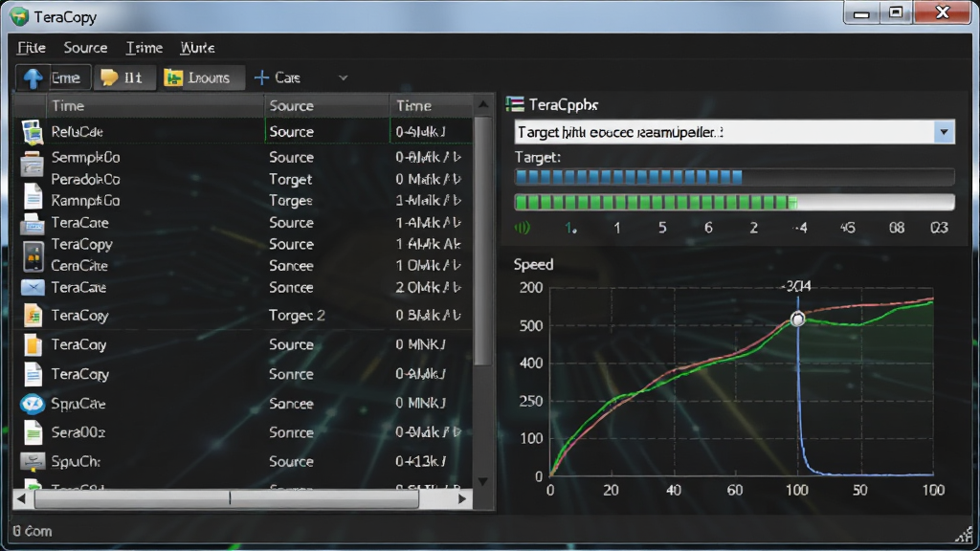Click the blue Target progress bar
The width and height of the screenshot is (980, 551).
(x=734, y=177)
